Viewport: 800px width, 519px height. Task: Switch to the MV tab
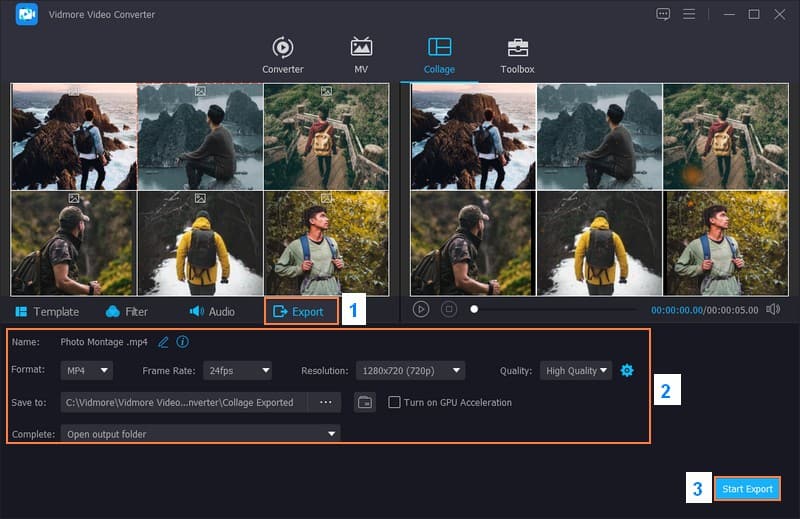(361, 56)
